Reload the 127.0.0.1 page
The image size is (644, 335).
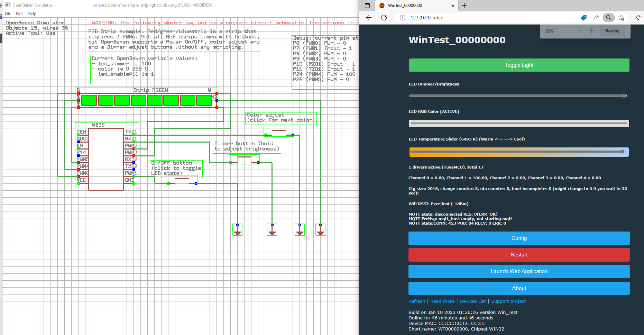384,18
